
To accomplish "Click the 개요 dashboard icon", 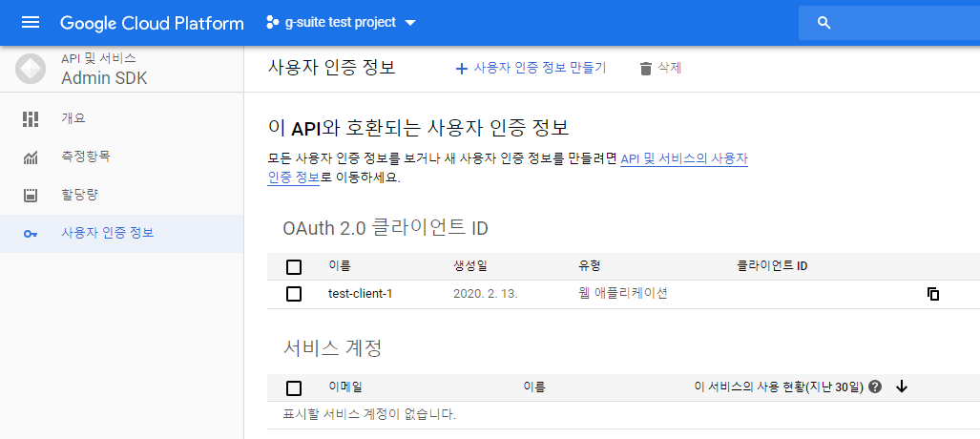I will pos(30,118).
